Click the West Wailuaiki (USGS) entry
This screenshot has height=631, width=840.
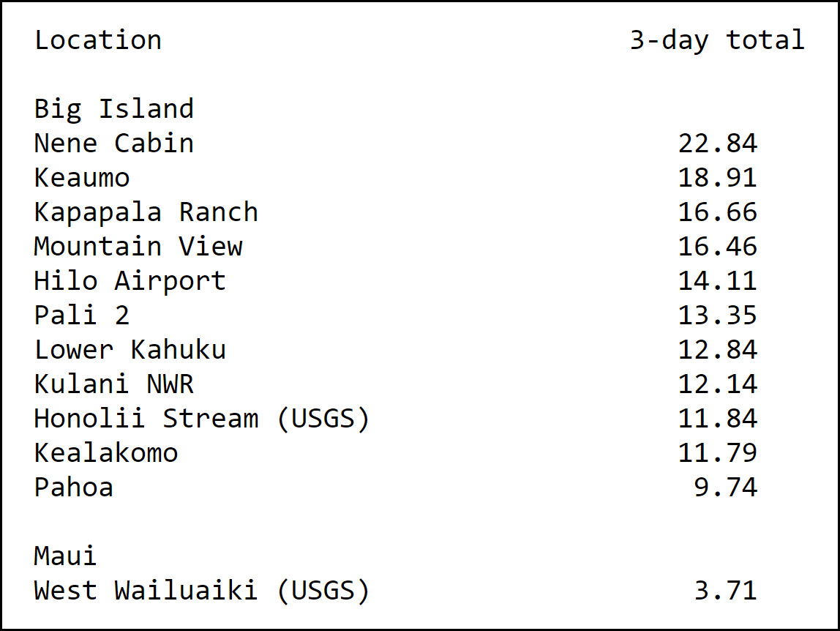click(202, 591)
